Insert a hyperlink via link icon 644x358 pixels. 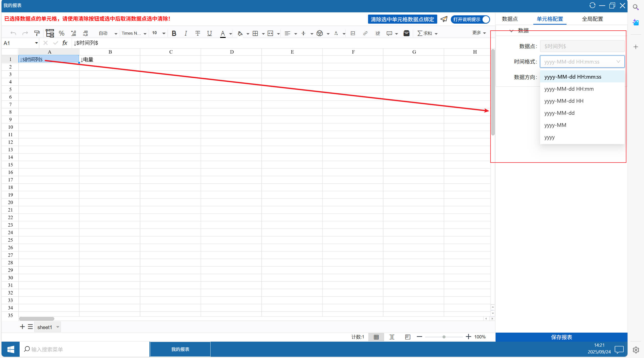[x=365, y=33]
